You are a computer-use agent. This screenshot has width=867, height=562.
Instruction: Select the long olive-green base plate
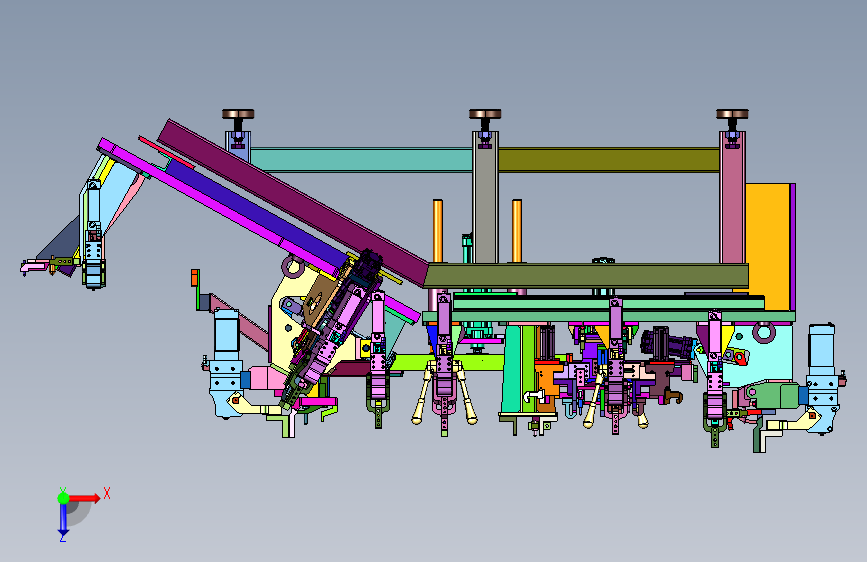pyautogui.click(x=586, y=275)
